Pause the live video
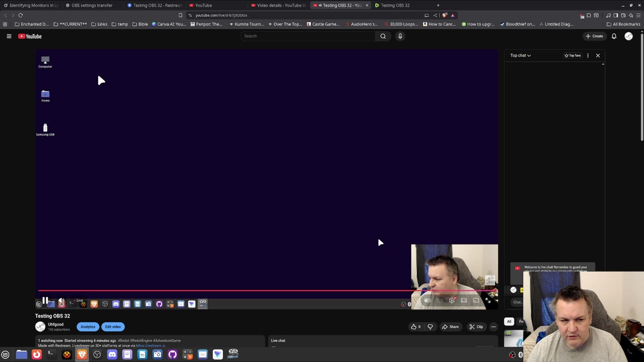This screenshot has width=644, height=362. tap(45, 301)
